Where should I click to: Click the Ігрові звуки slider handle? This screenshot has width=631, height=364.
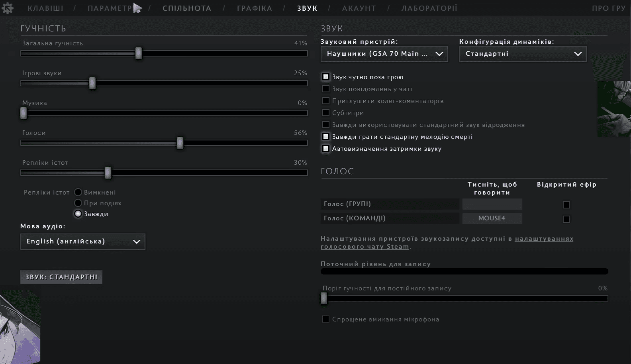point(92,83)
